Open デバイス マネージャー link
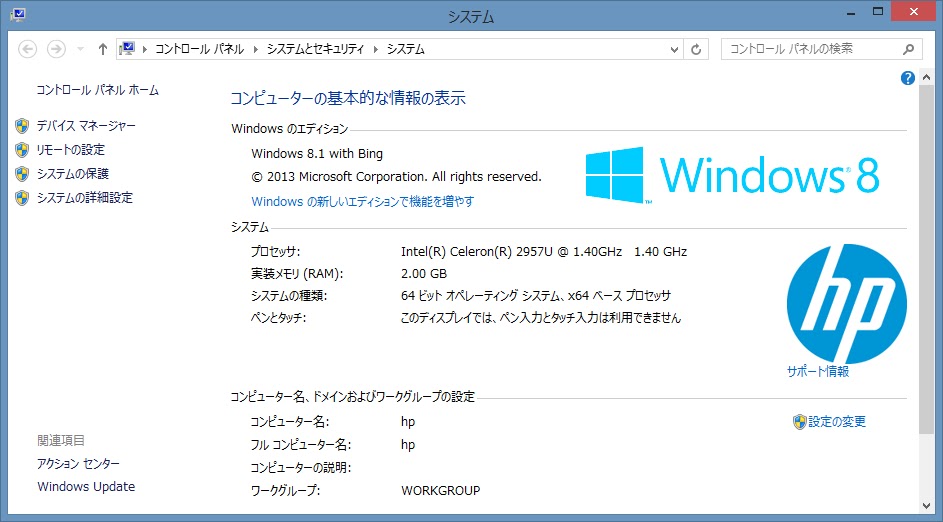 point(86,126)
